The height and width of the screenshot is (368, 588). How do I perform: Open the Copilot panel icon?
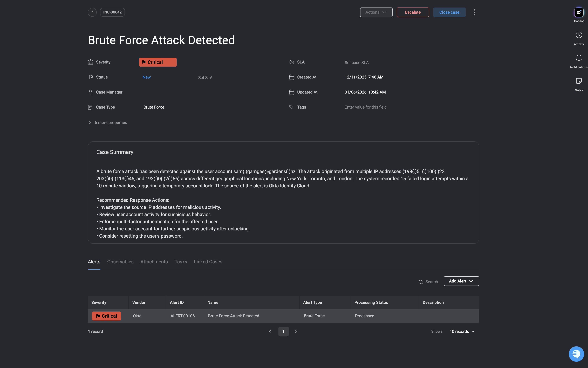click(x=578, y=12)
